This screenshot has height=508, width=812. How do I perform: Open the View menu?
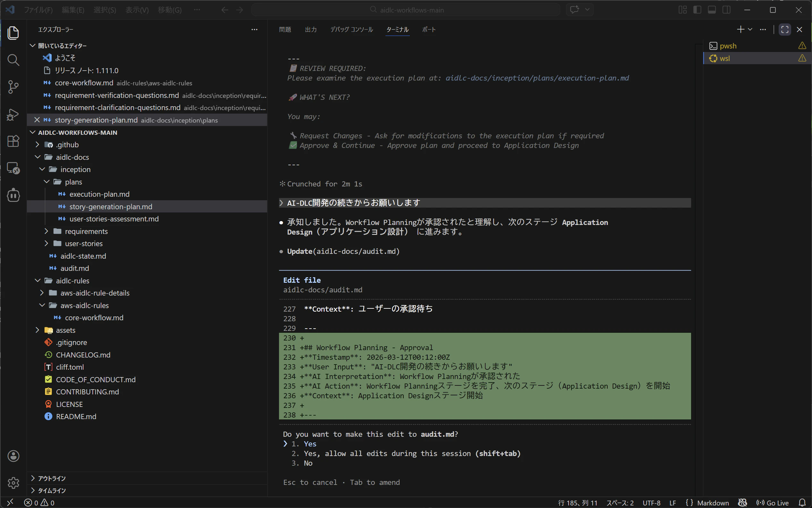(137, 10)
